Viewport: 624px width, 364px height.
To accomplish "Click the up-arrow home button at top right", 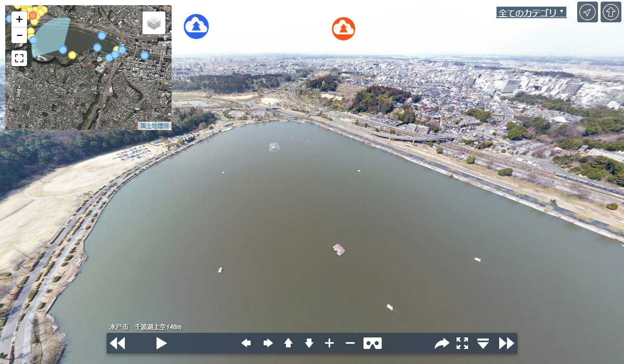I will tap(611, 12).
